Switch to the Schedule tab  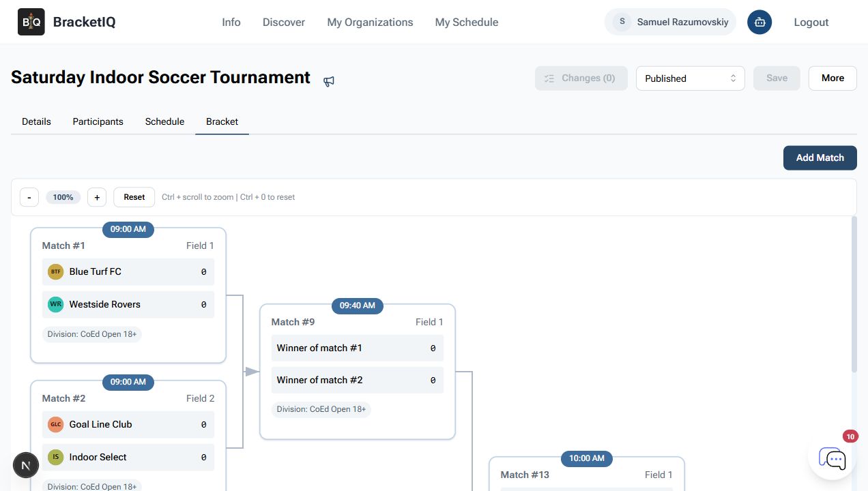click(x=164, y=121)
